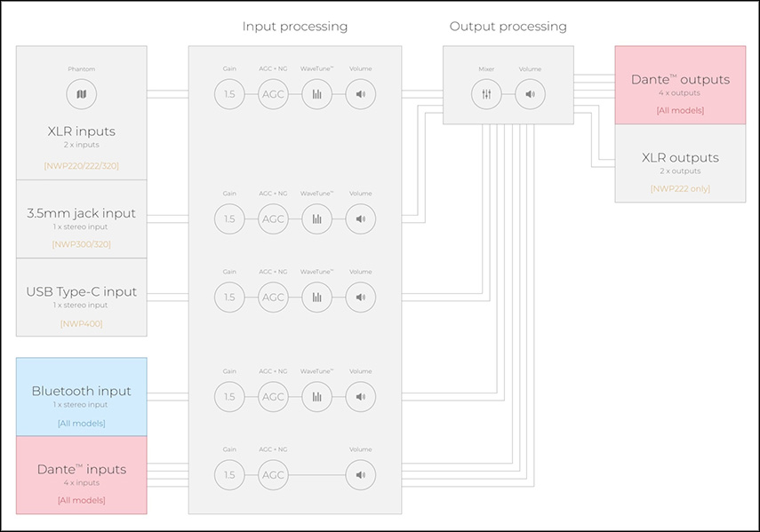760x532 pixels.
Task: Select the Dante inputs row Gain 1.5 circle
Action: coord(229,475)
